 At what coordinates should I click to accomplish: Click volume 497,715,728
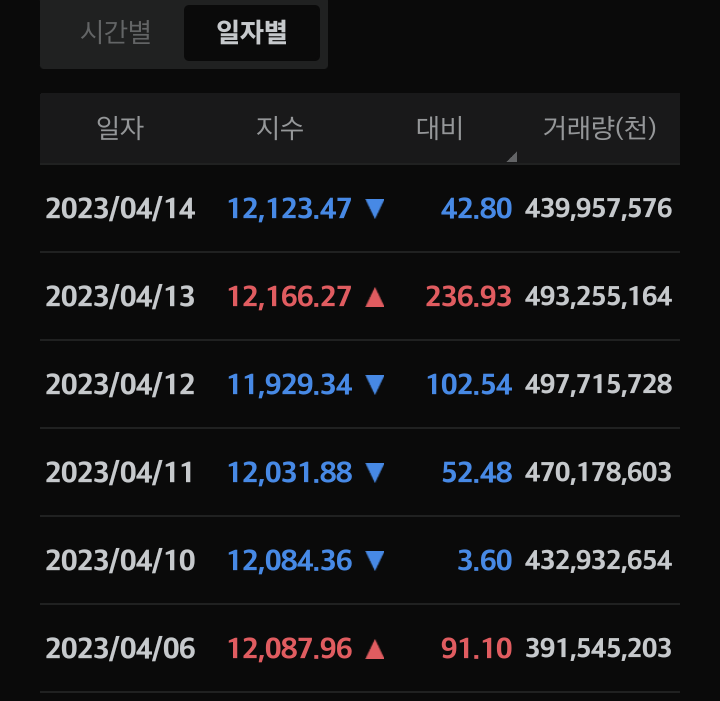[598, 384]
